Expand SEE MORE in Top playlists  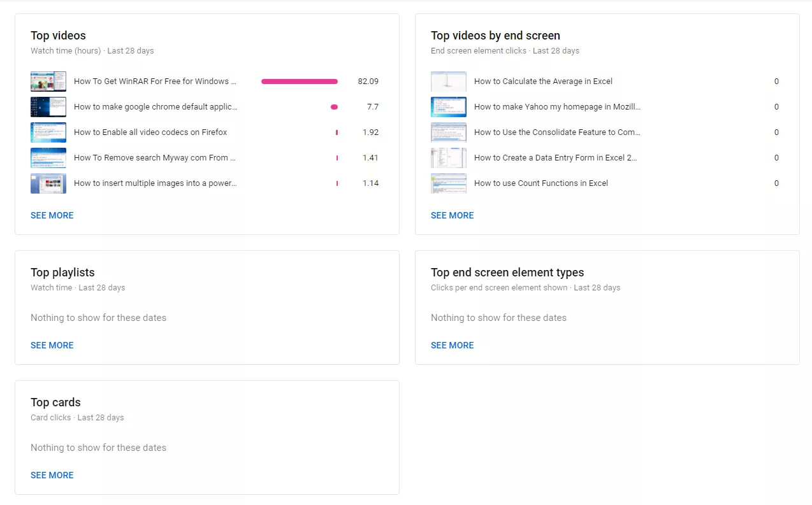(x=52, y=345)
